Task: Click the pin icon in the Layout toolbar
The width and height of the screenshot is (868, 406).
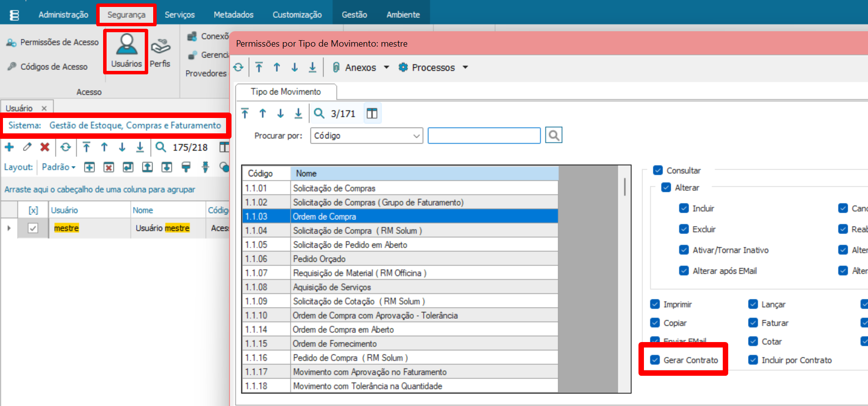Action: point(205,167)
